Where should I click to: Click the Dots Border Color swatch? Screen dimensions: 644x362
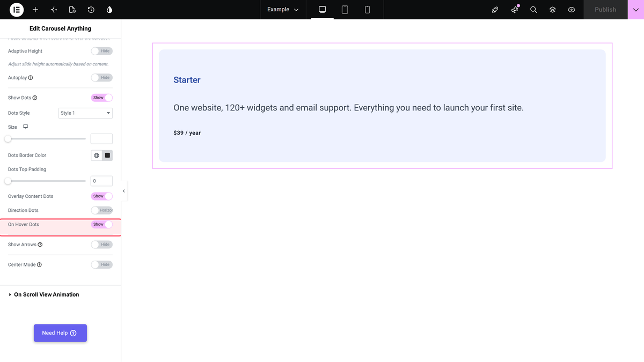pyautogui.click(x=107, y=156)
